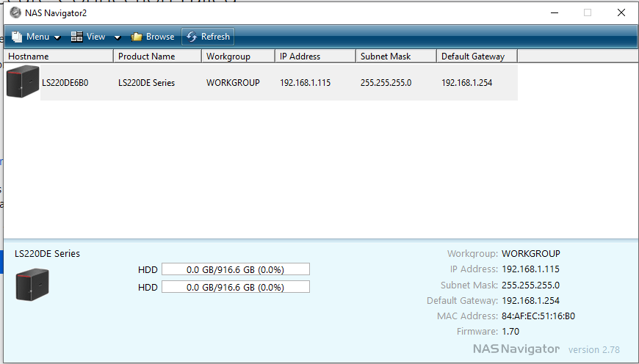Click the View layout icon
This screenshot has width=639, height=364.
(x=76, y=37)
